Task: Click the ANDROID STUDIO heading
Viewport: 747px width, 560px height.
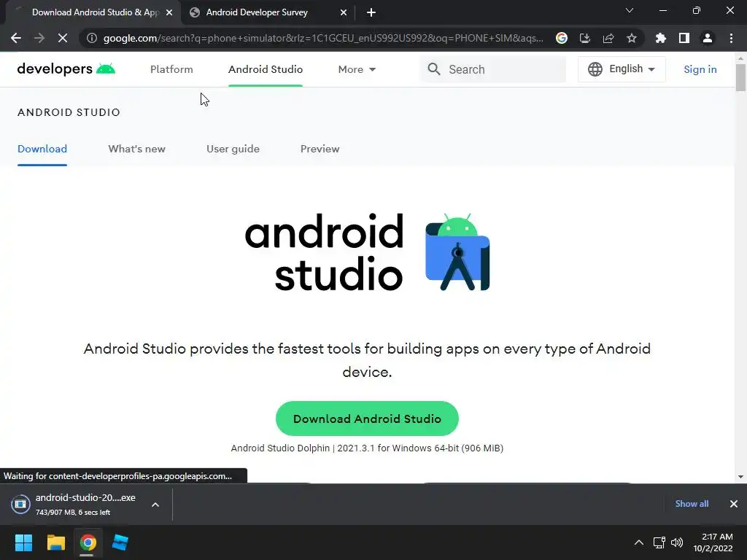Action: tap(69, 112)
